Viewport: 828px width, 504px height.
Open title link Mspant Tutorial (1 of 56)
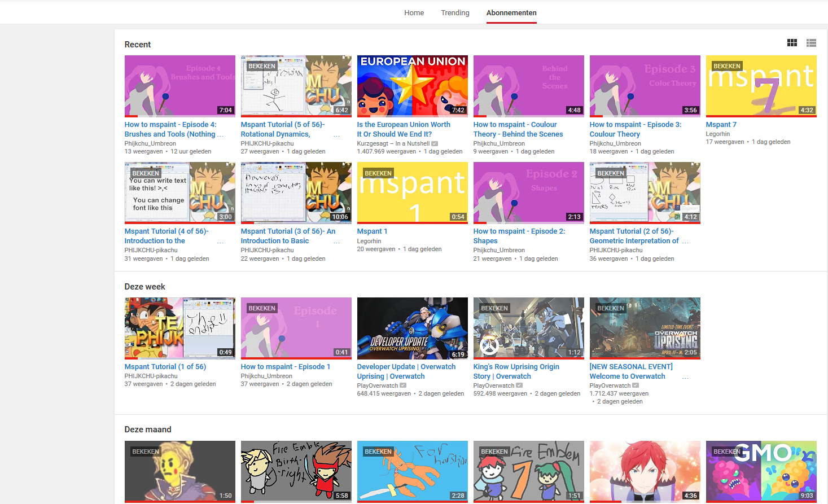tap(165, 367)
